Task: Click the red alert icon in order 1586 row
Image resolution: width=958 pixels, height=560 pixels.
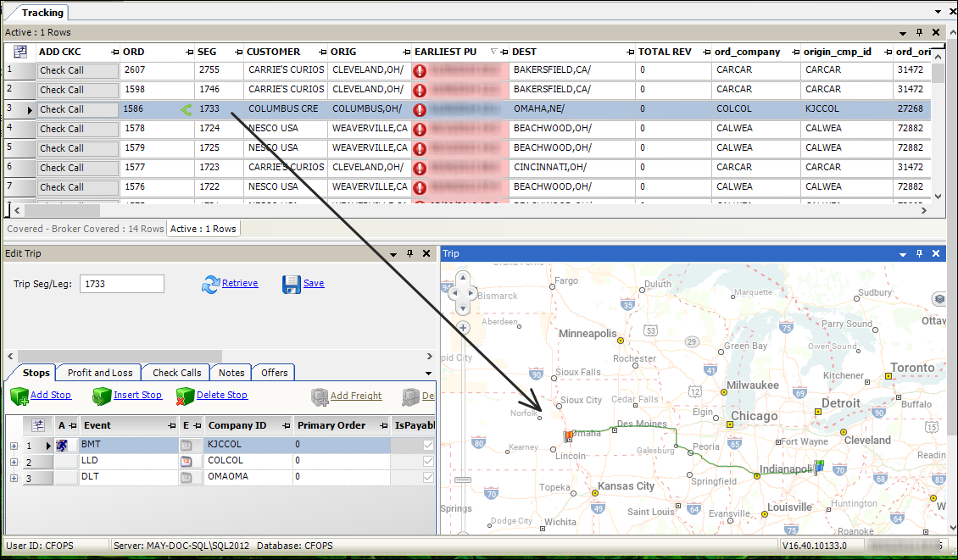Action: click(x=419, y=110)
